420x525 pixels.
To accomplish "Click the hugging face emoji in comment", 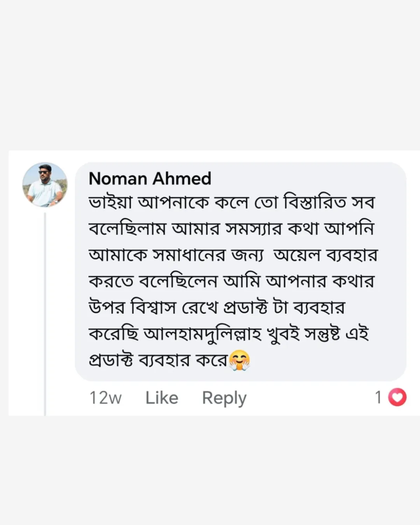I will tap(239, 360).
